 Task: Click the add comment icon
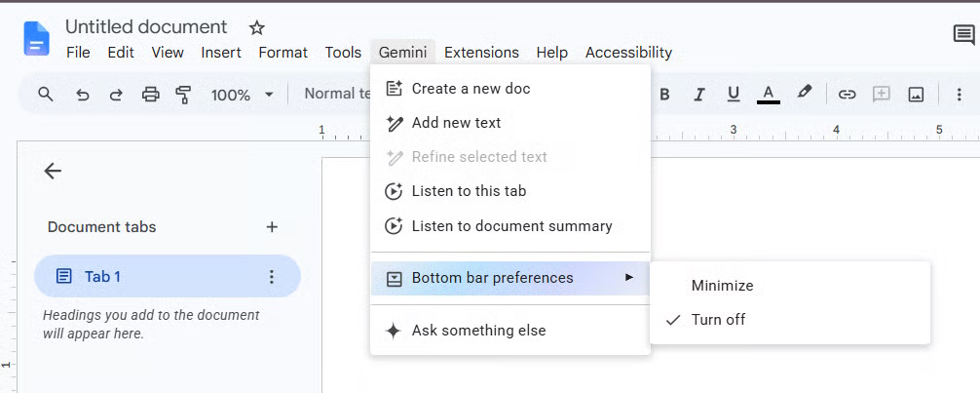click(x=882, y=95)
